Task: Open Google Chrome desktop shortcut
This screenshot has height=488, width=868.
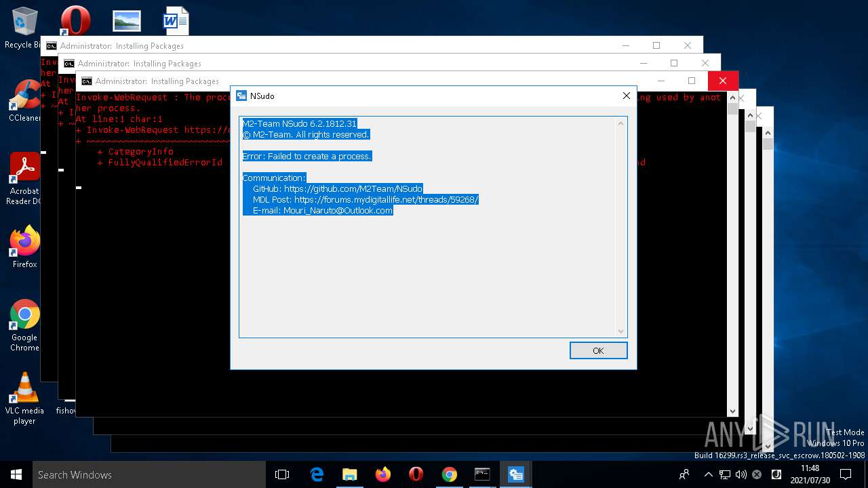Action: click(24, 325)
